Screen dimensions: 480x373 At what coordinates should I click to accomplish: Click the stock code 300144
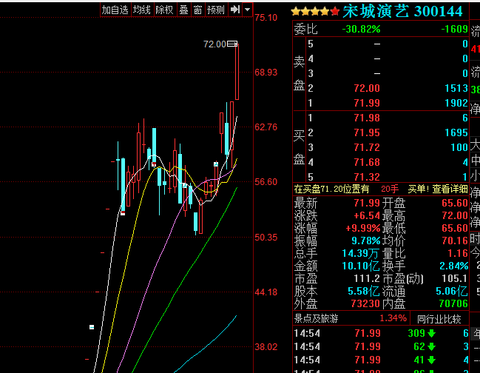coord(439,11)
